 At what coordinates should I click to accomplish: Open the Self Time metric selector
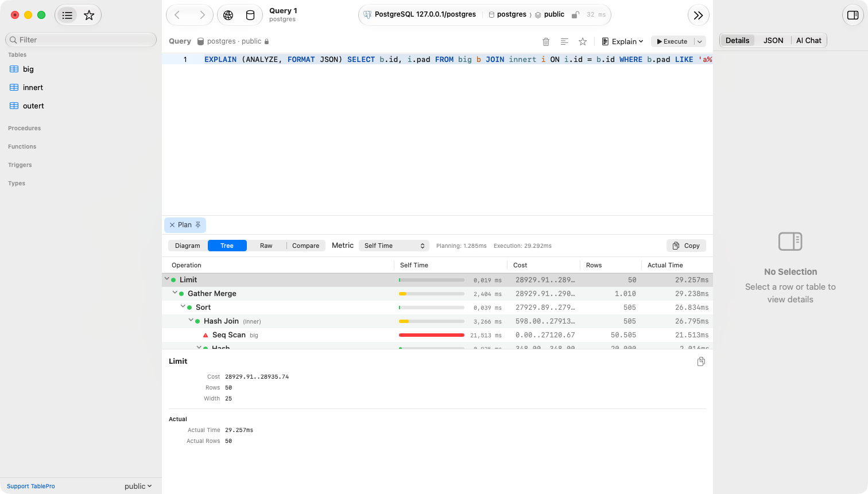click(394, 246)
